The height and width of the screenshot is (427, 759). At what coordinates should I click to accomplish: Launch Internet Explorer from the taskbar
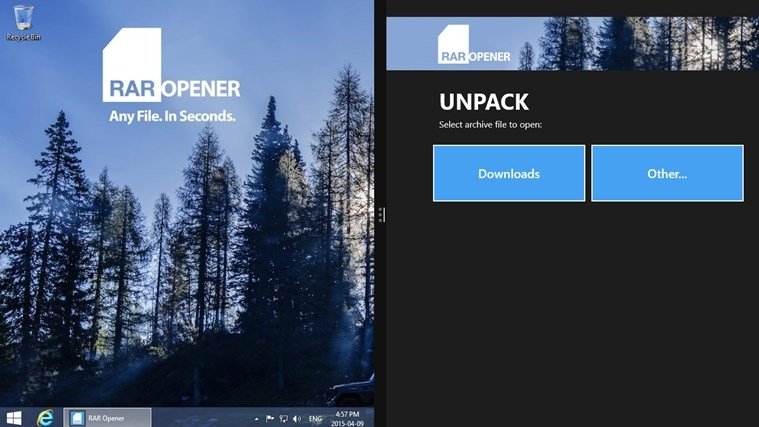click(x=46, y=417)
